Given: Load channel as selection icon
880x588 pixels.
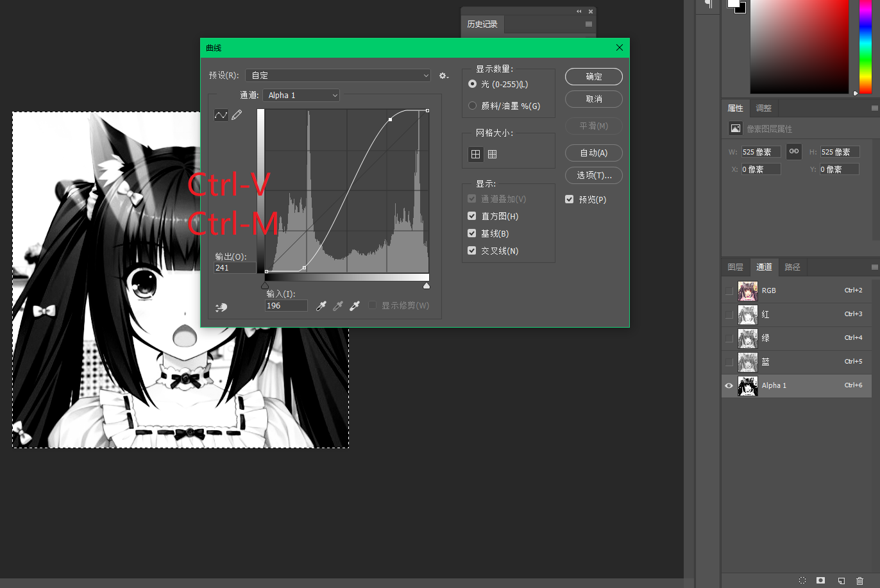Looking at the screenshot, I should tap(802, 580).
